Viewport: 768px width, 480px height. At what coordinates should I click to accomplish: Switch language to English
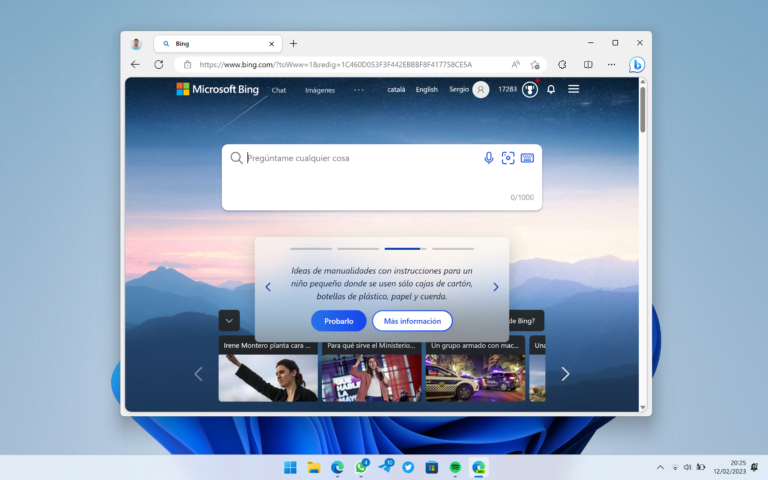(x=427, y=90)
